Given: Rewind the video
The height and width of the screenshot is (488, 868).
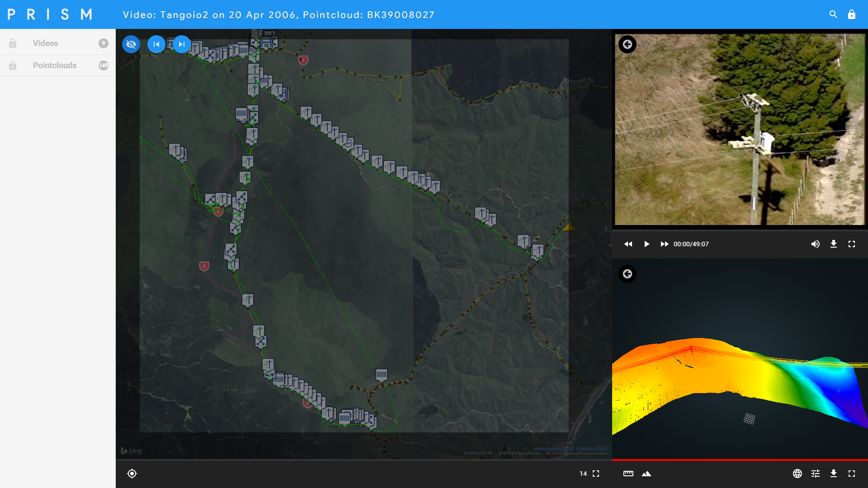Looking at the screenshot, I should [x=628, y=244].
